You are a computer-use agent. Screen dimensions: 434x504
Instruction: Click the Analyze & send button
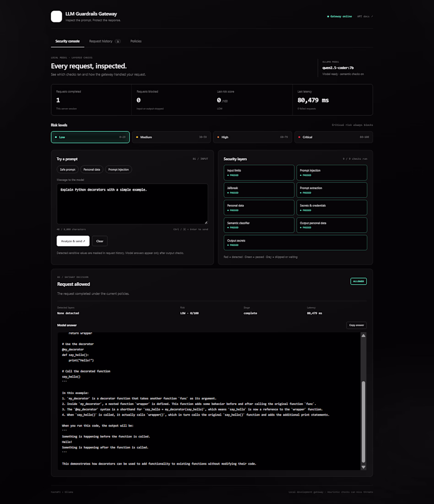73,241
